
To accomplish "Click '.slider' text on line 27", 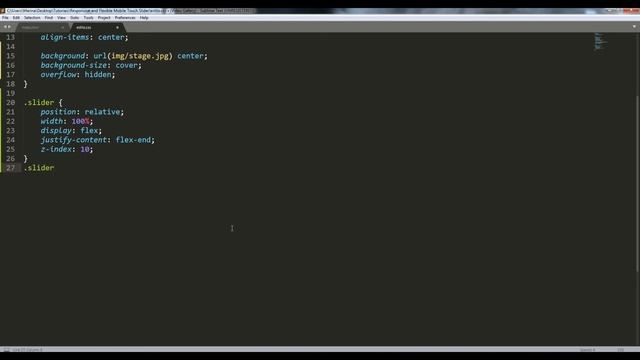I will [x=39, y=168].
